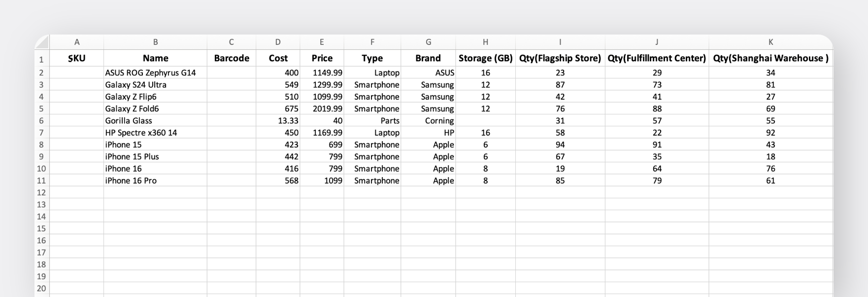Click the Qty(Shanghai Warehouse ) header cell
868x297 pixels.
(770, 58)
